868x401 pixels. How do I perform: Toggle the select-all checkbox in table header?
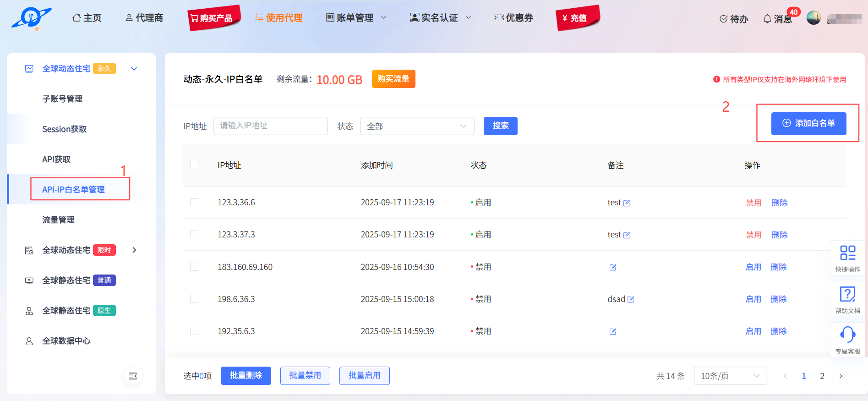point(194,165)
